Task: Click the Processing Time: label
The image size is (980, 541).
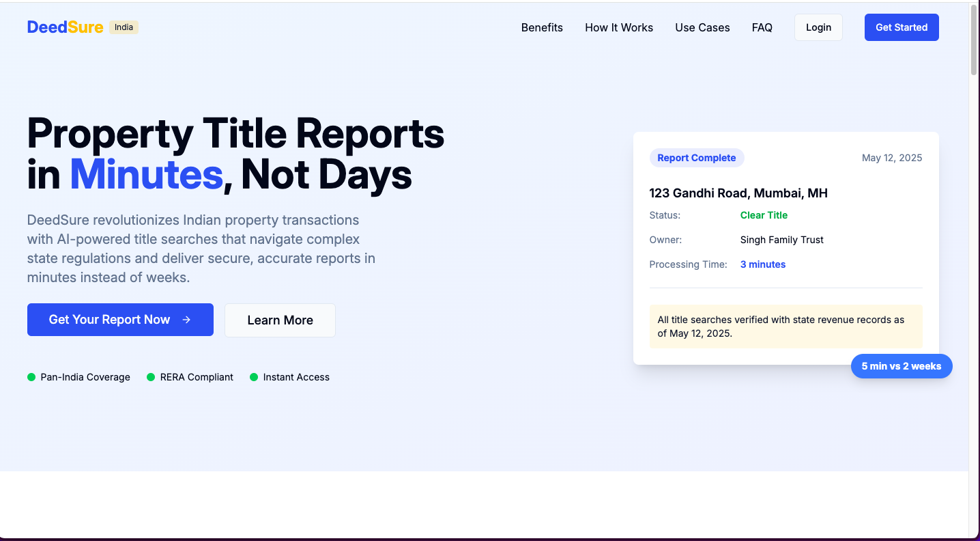Action: [688, 264]
